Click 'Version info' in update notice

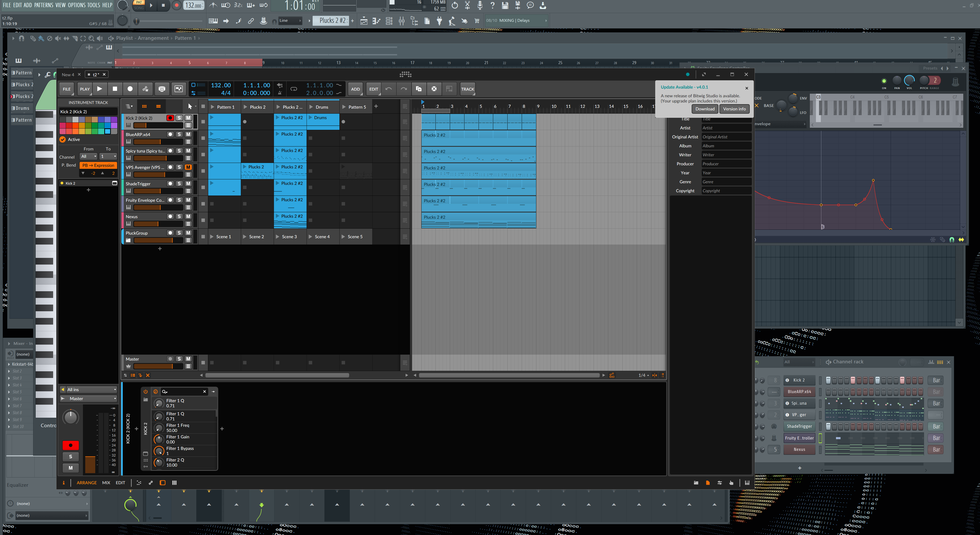coord(734,109)
